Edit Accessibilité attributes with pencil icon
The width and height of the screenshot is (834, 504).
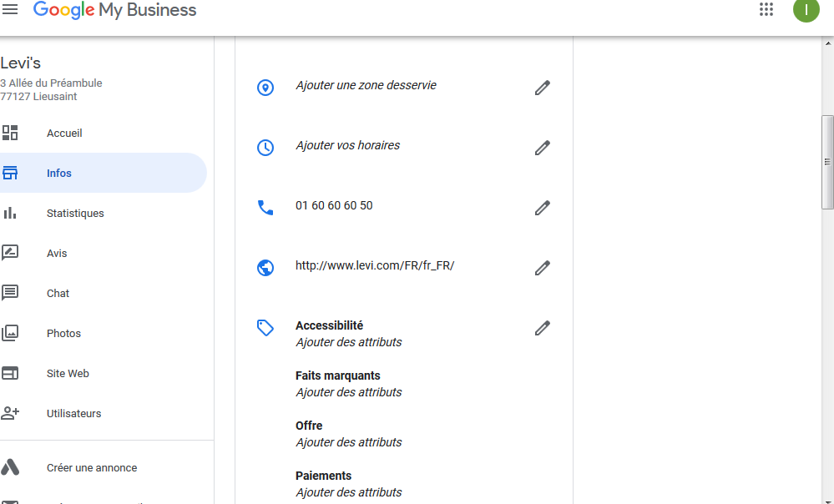(543, 328)
